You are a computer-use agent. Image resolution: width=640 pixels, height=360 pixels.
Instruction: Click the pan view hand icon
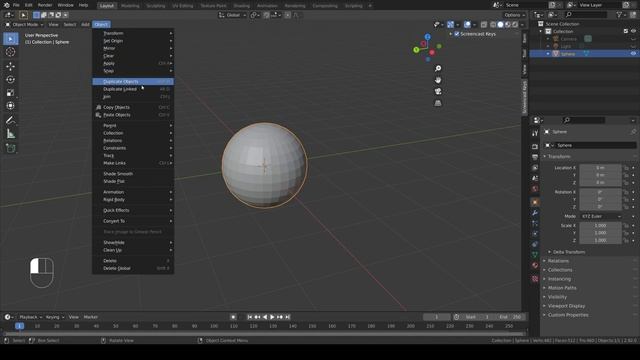438,80
